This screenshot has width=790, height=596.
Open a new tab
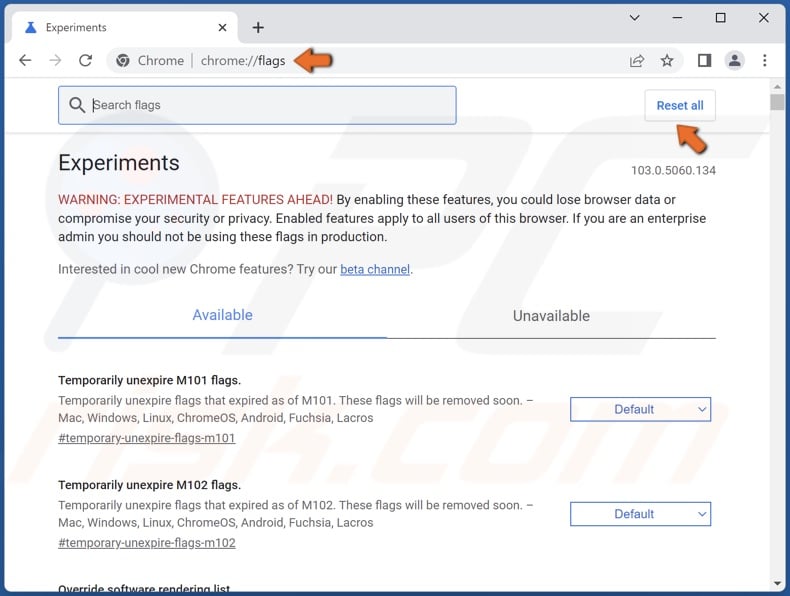258,27
